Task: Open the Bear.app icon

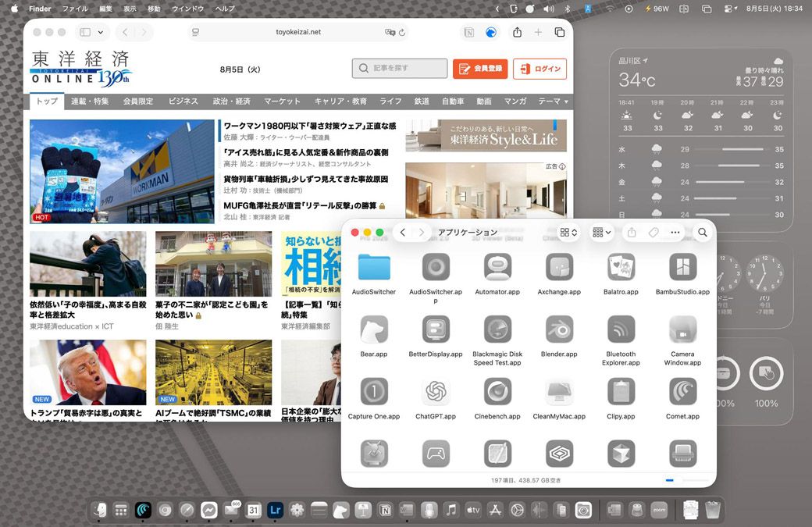Action: click(374, 329)
